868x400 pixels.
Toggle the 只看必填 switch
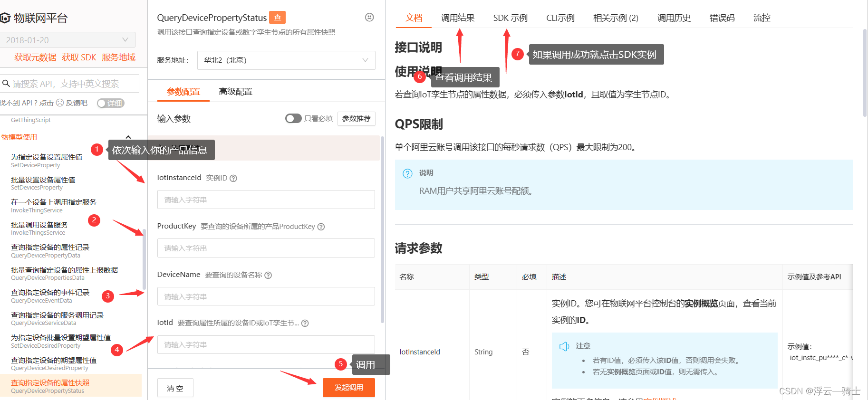[293, 118]
